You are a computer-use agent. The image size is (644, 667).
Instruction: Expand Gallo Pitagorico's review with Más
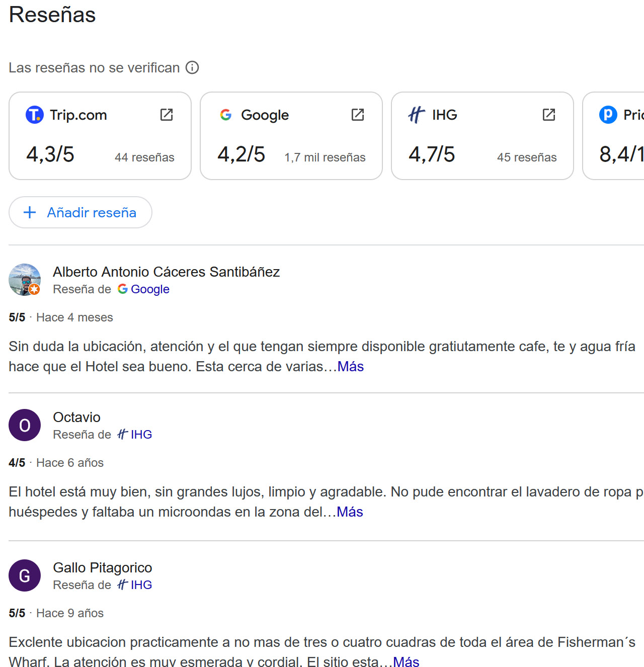click(x=406, y=661)
